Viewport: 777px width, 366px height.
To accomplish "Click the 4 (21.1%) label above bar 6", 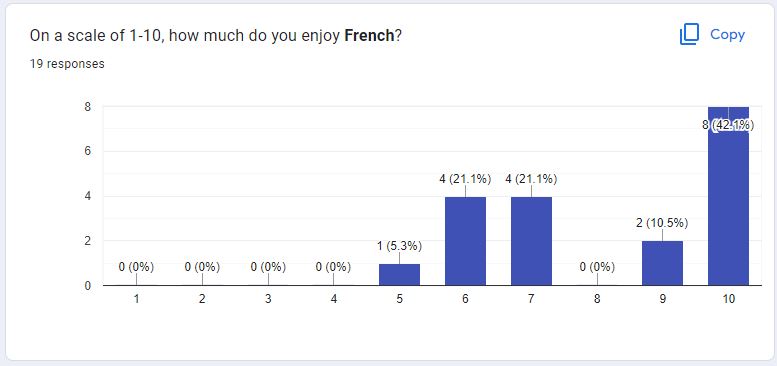I will click(x=465, y=179).
